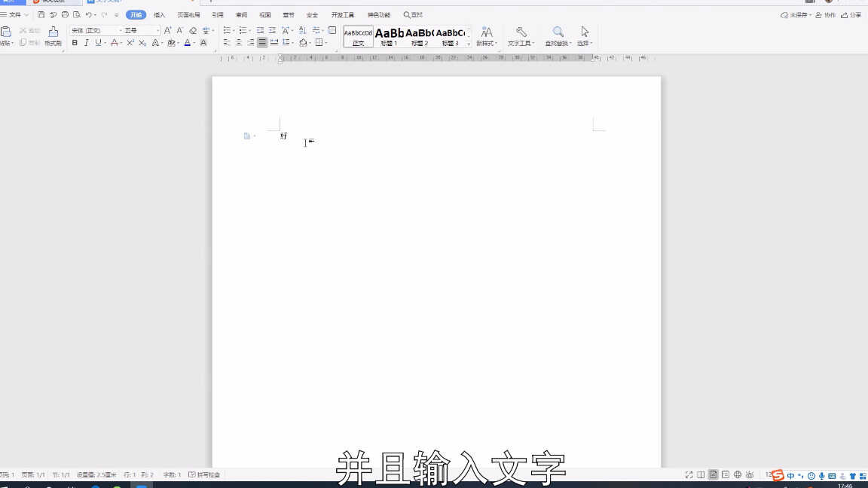Decrease font size with the smaller A icon
The width and height of the screenshot is (868, 488).
(x=180, y=30)
